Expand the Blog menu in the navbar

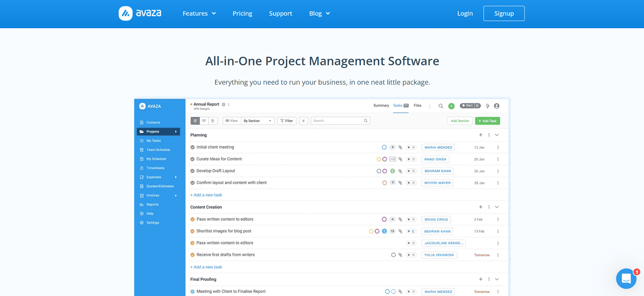pyautogui.click(x=319, y=13)
